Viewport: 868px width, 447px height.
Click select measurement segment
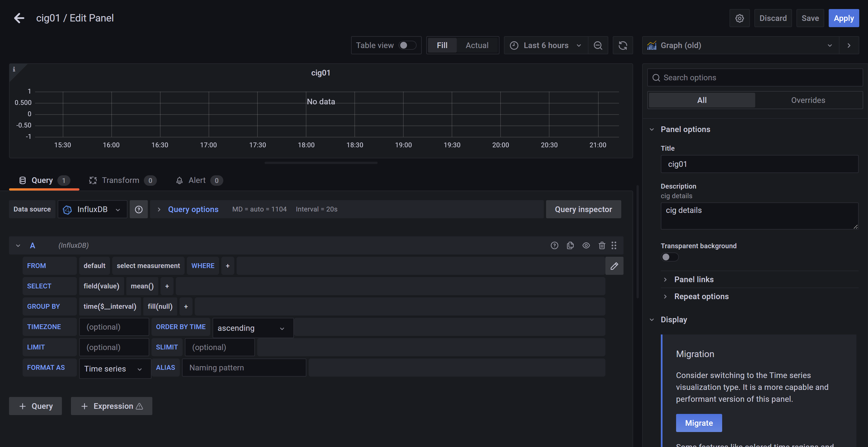point(148,266)
